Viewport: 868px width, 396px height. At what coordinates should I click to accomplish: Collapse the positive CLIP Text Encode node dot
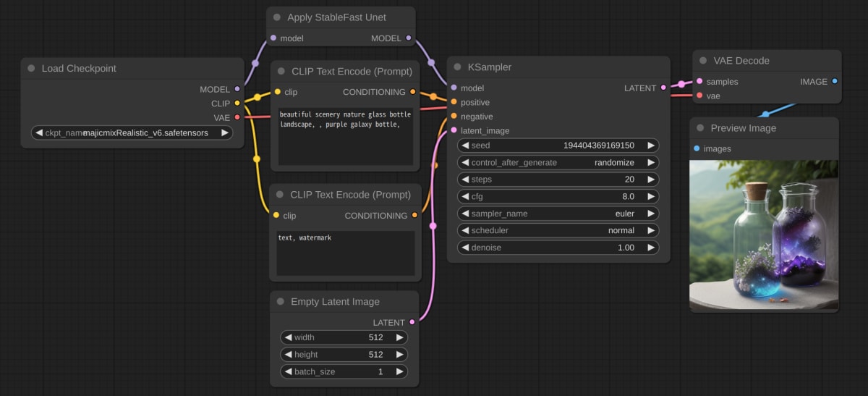(x=281, y=71)
